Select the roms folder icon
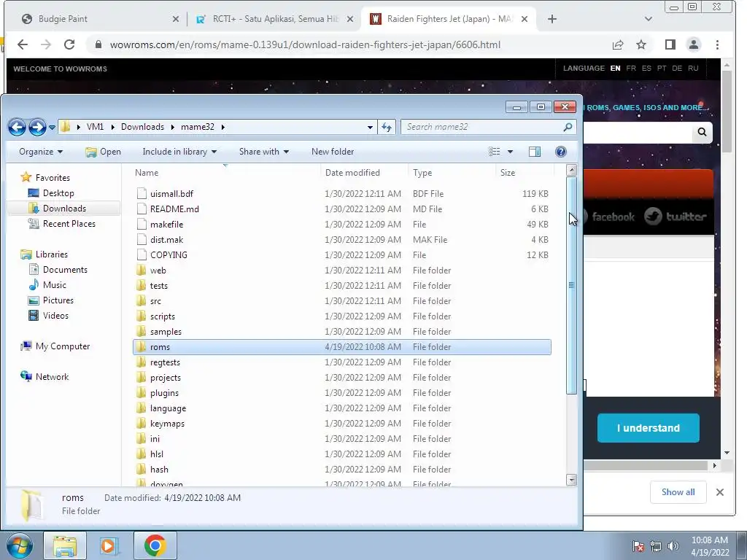 [141, 346]
